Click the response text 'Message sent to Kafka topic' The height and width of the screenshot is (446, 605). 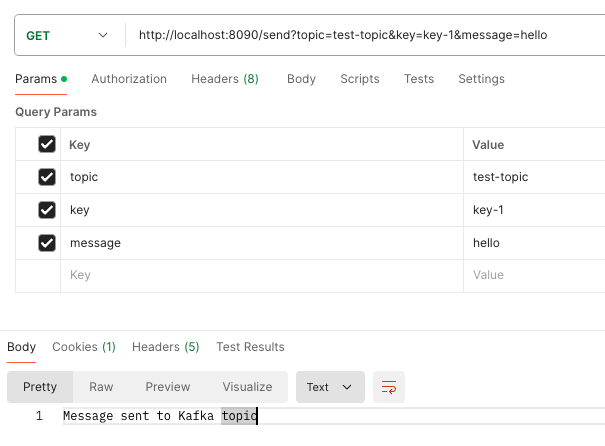pos(160,416)
